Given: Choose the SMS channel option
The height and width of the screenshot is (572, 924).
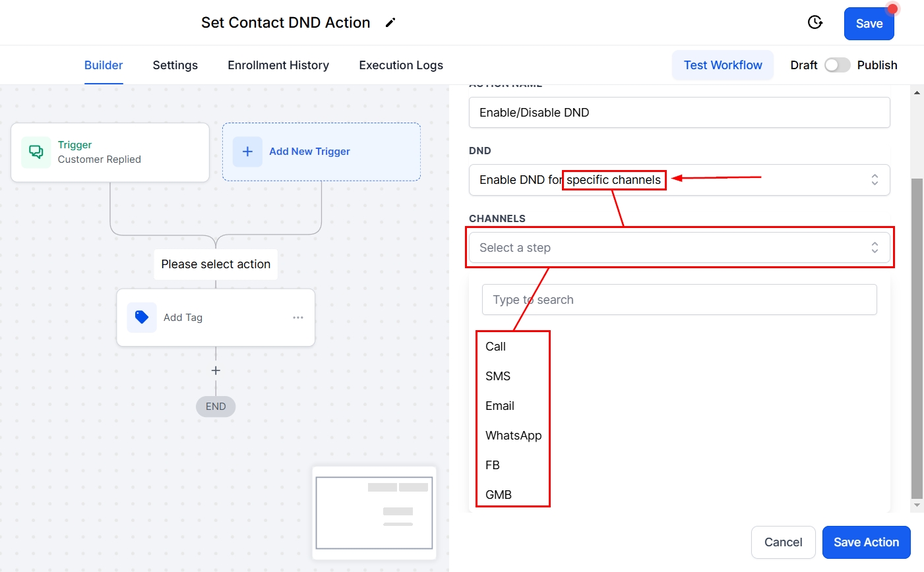Looking at the screenshot, I should [498, 376].
